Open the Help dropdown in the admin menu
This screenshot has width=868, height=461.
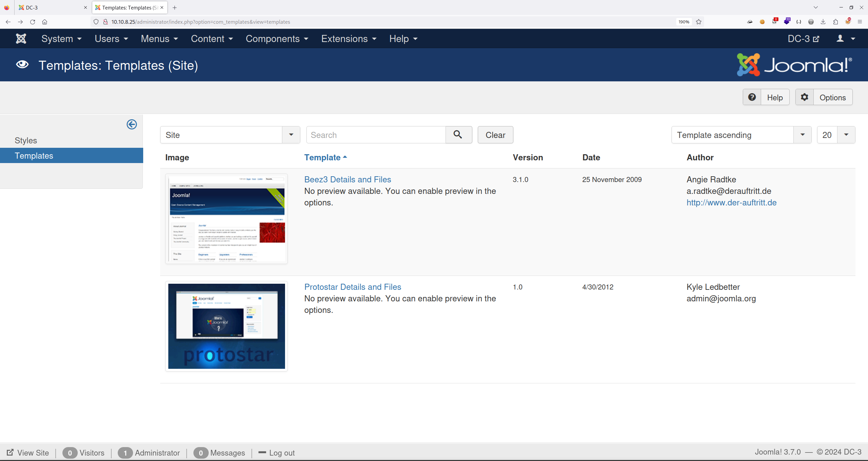click(403, 39)
